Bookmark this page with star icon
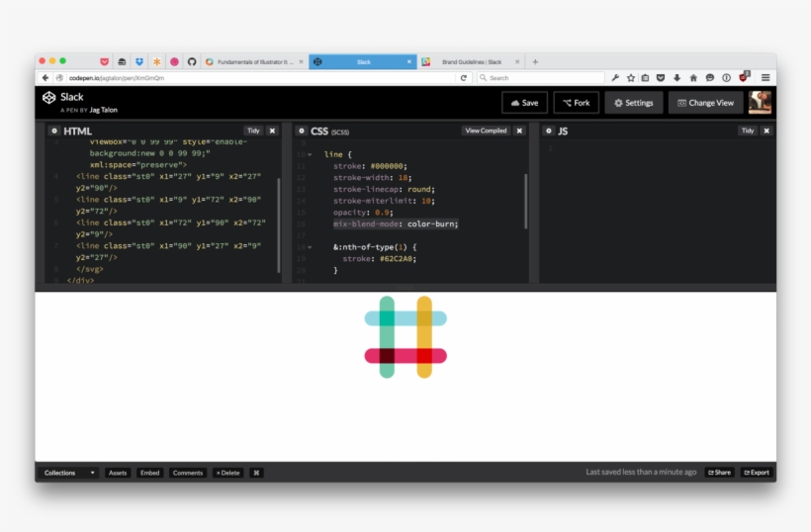The height and width of the screenshot is (532, 811). click(x=630, y=77)
